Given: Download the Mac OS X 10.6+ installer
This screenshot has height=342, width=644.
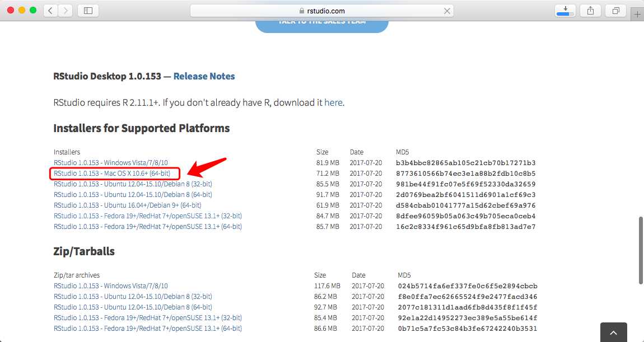Looking at the screenshot, I should [112, 174].
